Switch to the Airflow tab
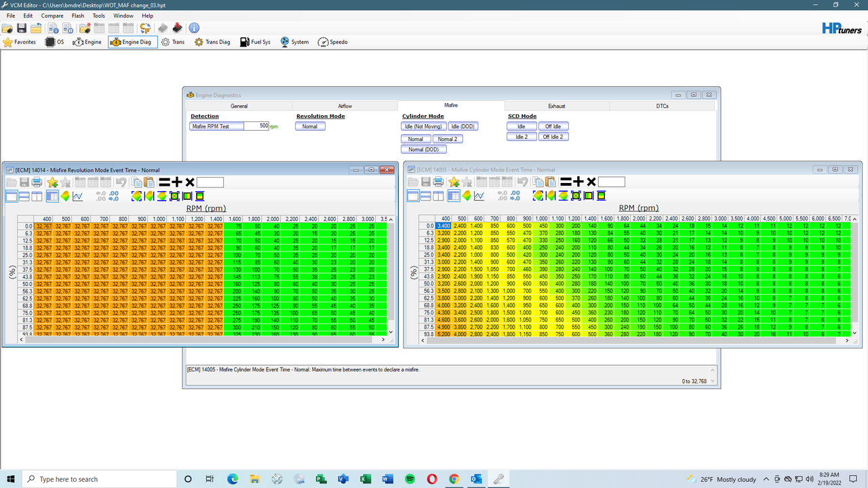 click(345, 106)
